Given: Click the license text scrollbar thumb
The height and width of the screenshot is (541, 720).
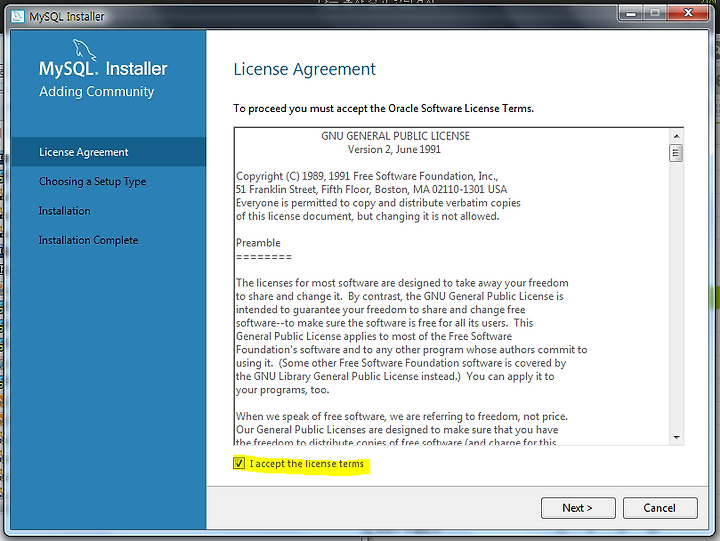Looking at the screenshot, I should 676,153.
